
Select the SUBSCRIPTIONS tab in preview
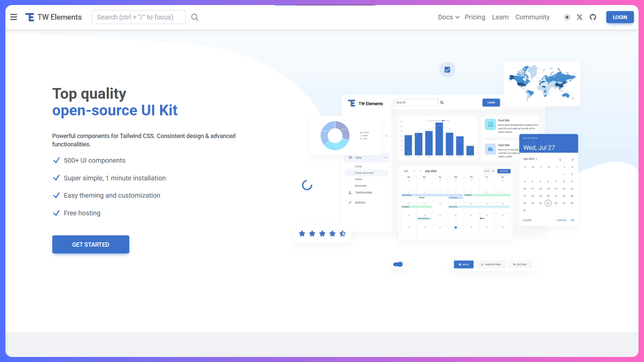(491, 264)
